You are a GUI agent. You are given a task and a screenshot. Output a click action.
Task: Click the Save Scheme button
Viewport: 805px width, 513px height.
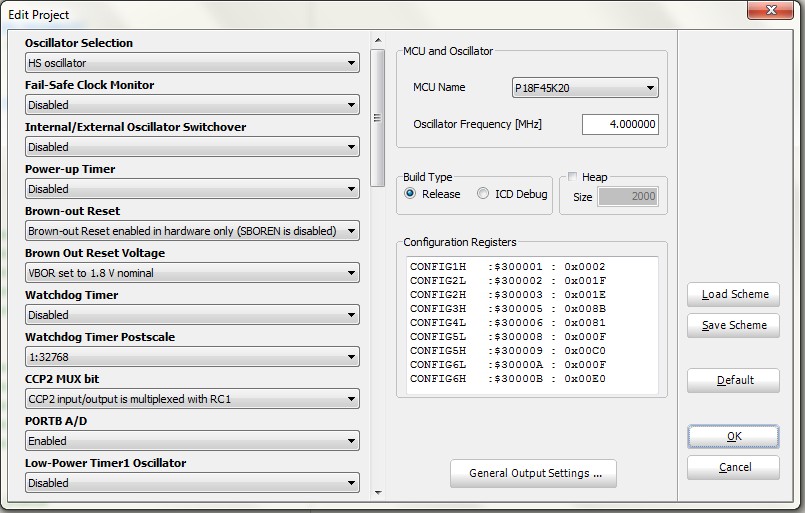pos(734,325)
